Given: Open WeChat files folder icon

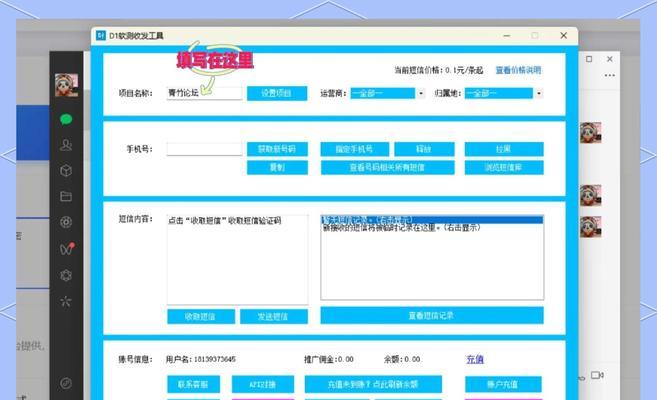Looking at the screenshot, I should [66, 196].
